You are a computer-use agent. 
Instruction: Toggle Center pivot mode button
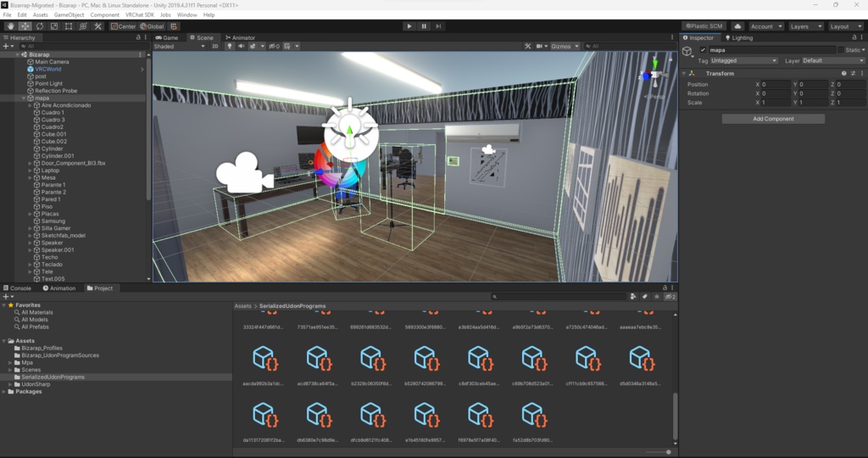(x=123, y=26)
